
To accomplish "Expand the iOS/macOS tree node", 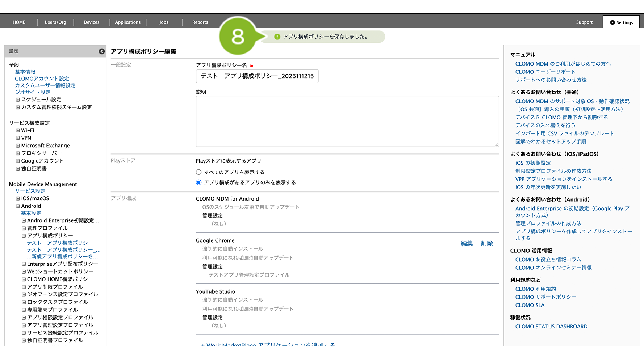I will click(x=18, y=198).
